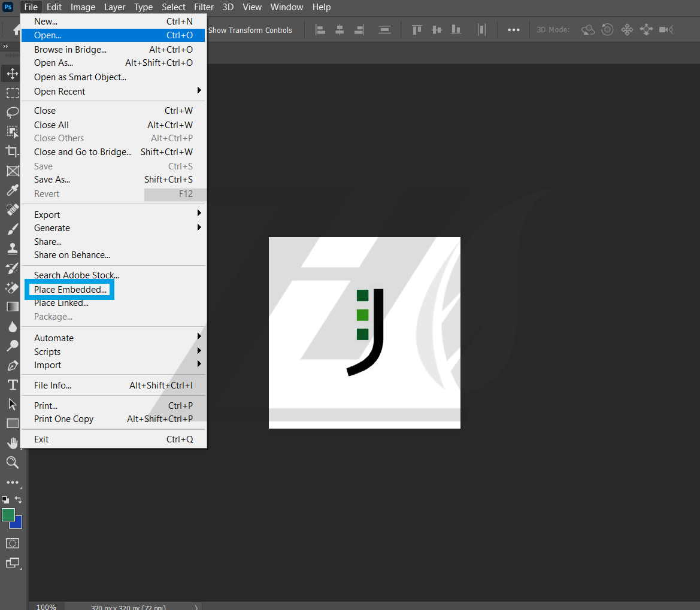Click the green foreground color swatch

pos(8,514)
